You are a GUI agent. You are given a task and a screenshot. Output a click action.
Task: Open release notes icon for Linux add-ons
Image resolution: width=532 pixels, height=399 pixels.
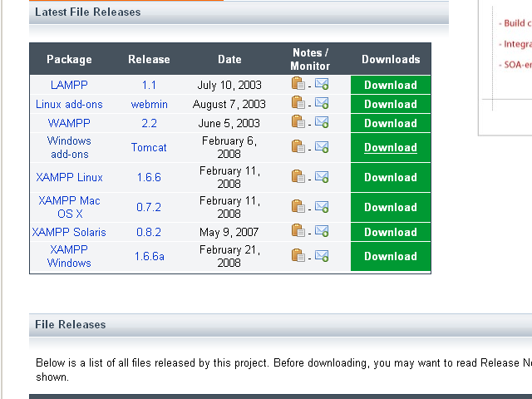click(x=298, y=103)
